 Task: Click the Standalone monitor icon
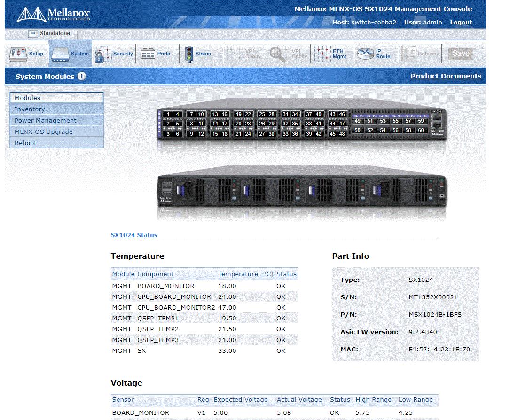pos(33,33)
